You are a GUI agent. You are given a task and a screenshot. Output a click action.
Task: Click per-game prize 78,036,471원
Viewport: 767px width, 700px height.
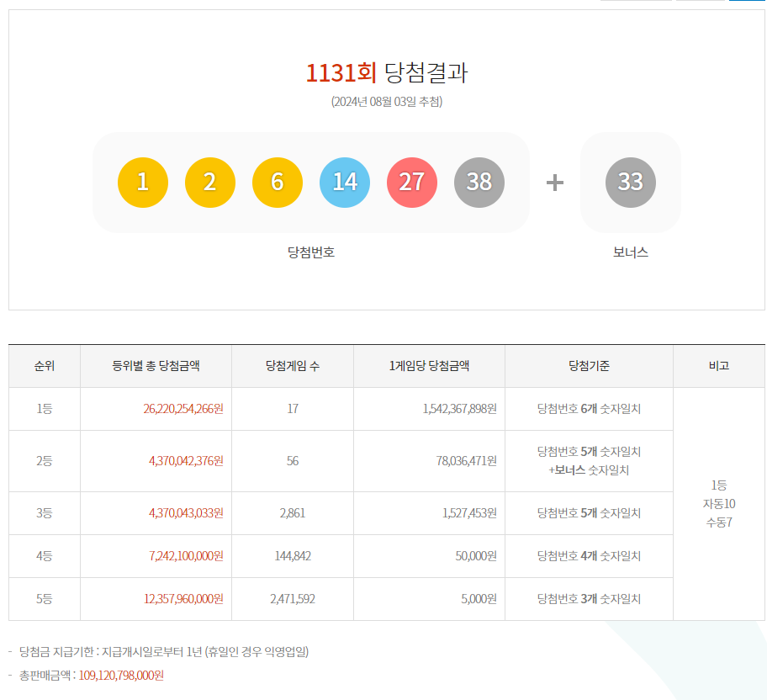pos(467,461)
